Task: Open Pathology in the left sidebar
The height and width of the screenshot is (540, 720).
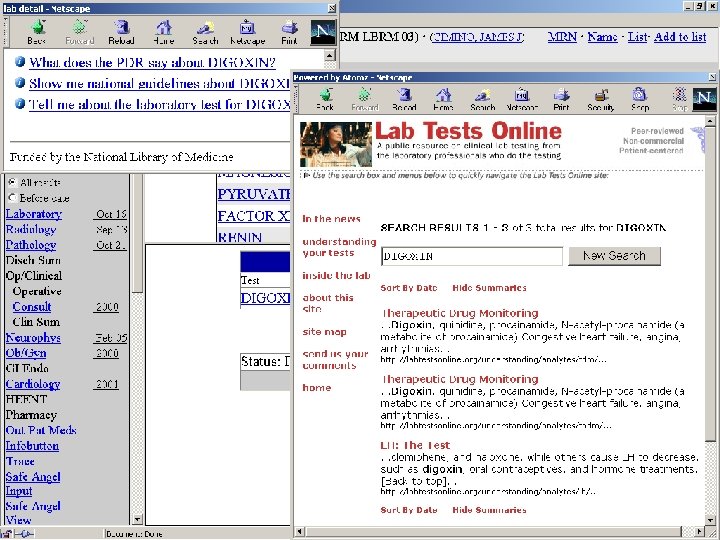Action: [x=31, y=245]
